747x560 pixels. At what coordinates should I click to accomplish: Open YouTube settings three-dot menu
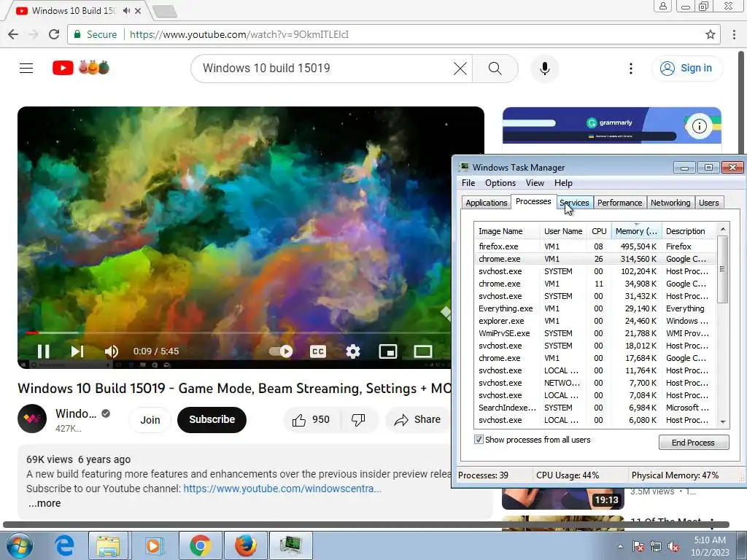[x=631, y=69]
